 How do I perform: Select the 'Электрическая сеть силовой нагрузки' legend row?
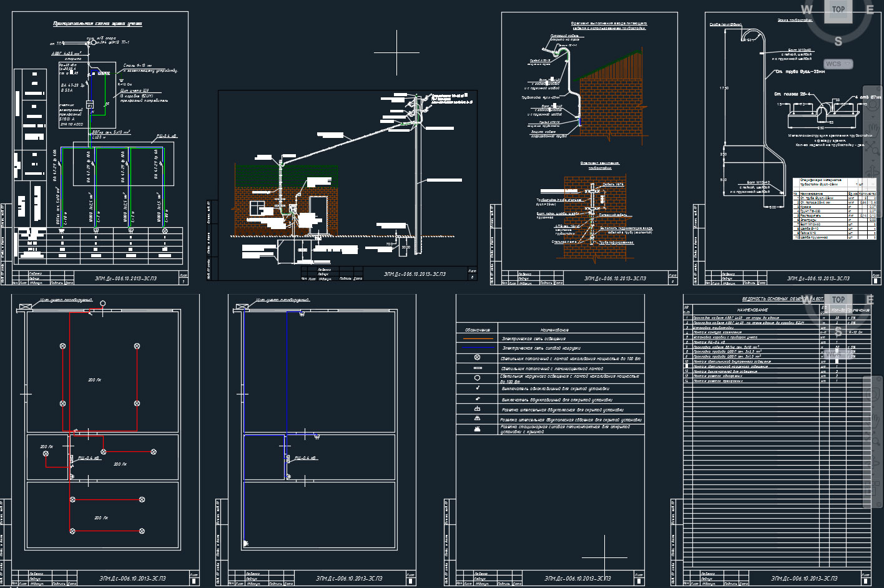coord(550,348)
